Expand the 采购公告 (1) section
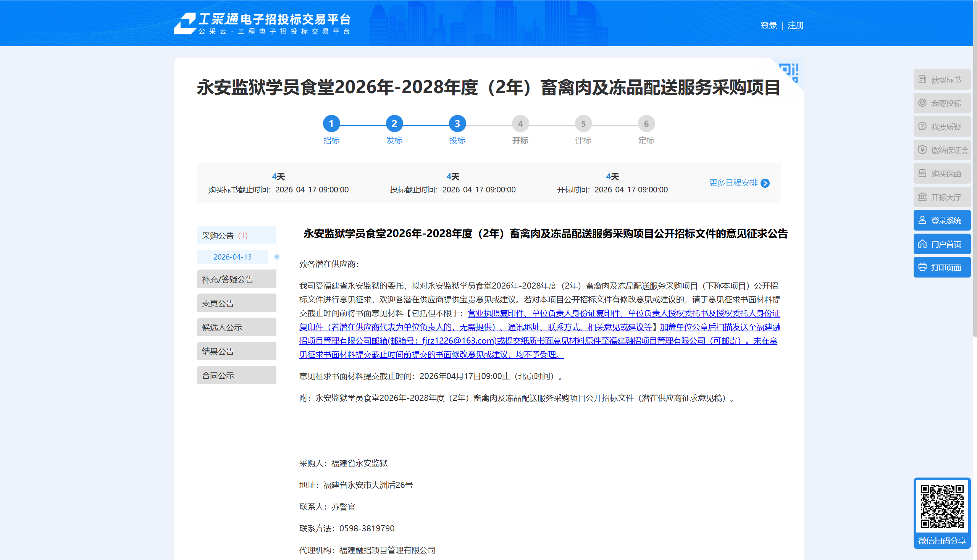This screenshot has width=977, height=560. tap(236, 236)
